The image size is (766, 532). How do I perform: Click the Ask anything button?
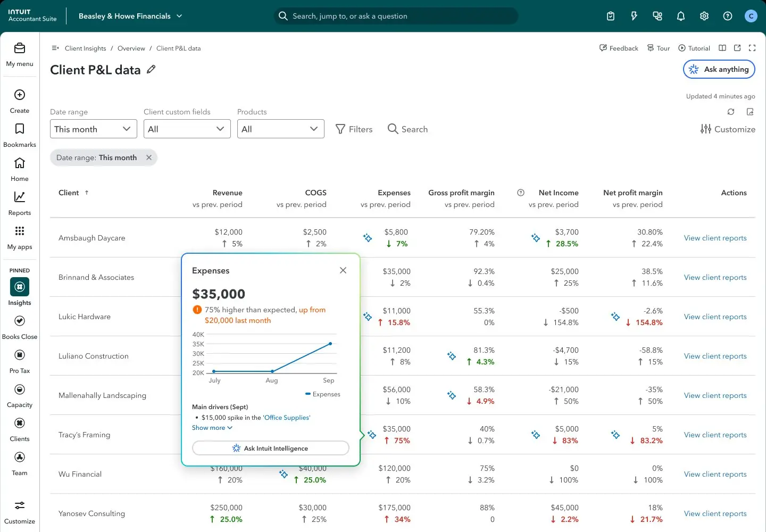point(719,69)
